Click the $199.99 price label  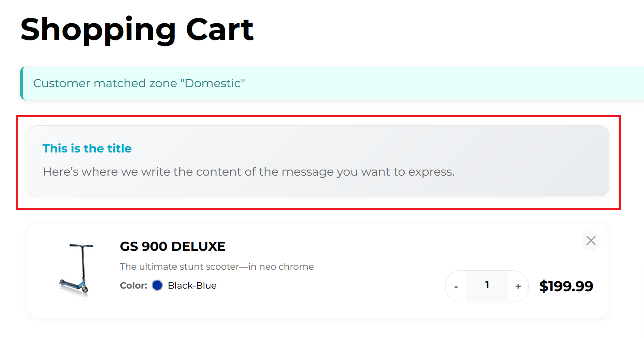click(x=566, y=286)
